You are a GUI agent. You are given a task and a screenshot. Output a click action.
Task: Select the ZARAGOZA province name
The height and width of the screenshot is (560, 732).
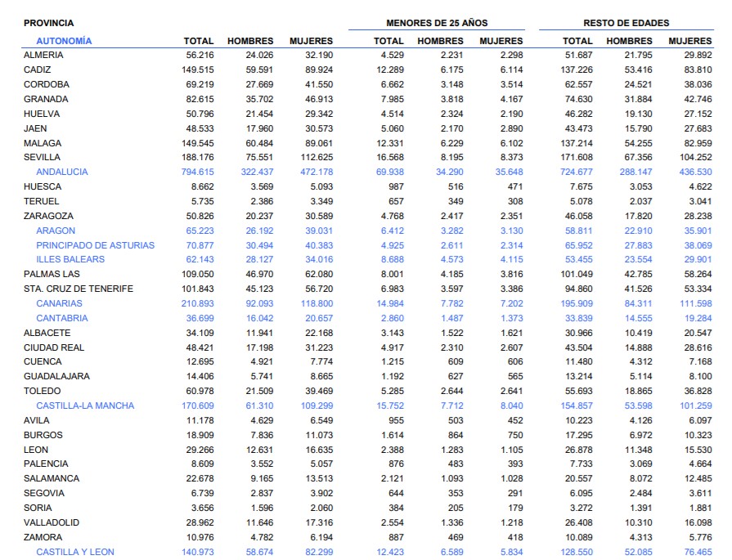47,216
